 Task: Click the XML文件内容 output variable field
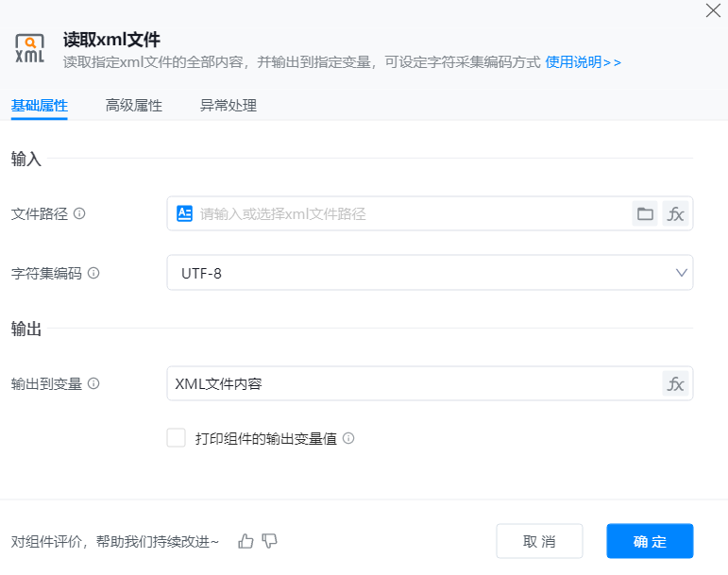pyautogui.click(x=411, y=384)
